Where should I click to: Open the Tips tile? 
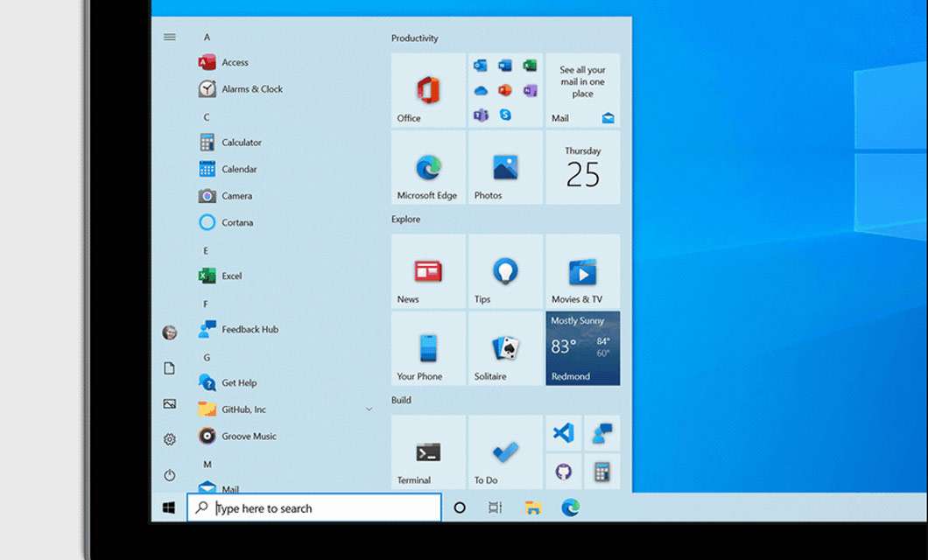click(505, 271)
